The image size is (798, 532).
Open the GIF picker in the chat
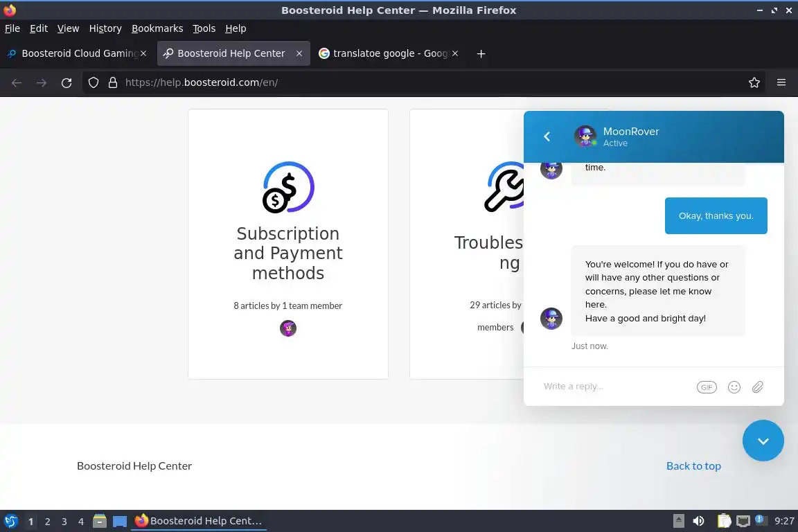point(707,387)
